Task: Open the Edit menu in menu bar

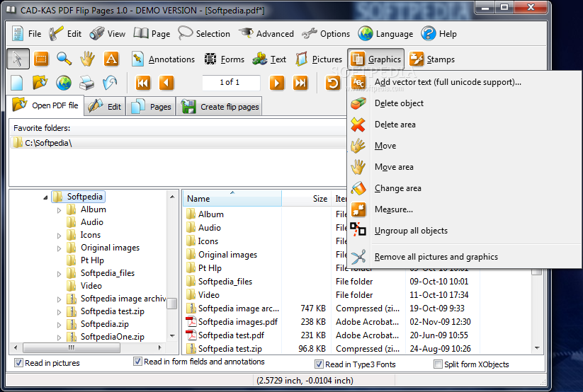Action: click(65, 34)
